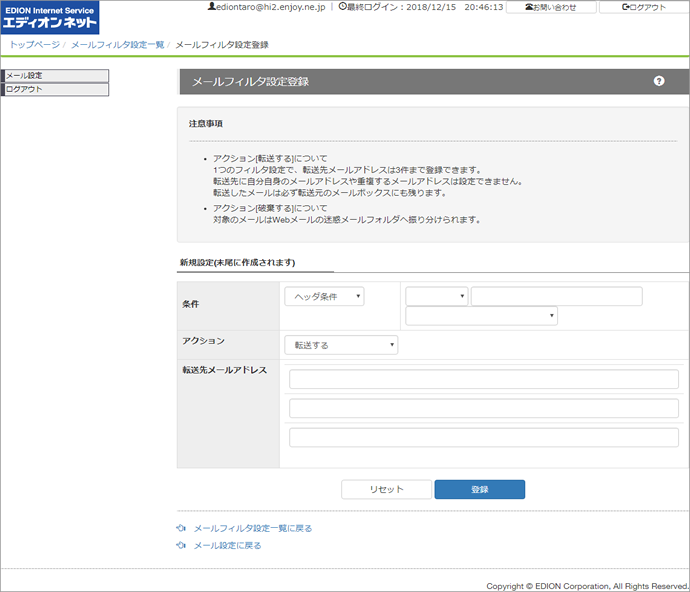Open the お問い合わせ contact button

coord(551,7)
